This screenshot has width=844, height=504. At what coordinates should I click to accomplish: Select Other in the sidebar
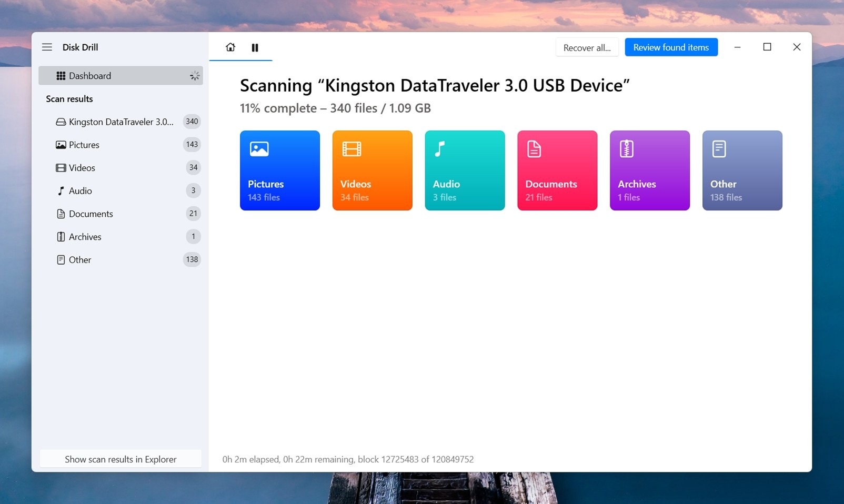(x=120, y=260)
